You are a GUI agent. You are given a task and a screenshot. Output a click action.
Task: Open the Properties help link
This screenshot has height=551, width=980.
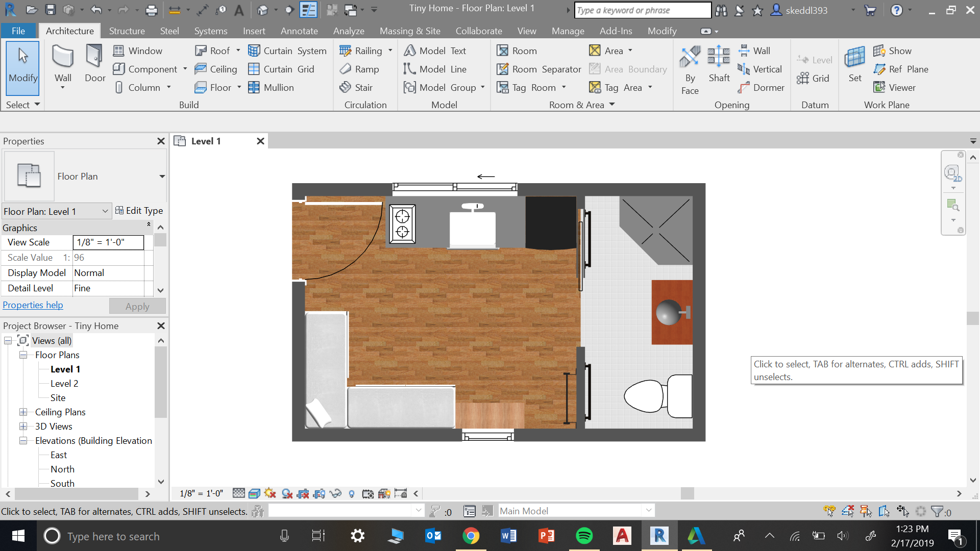(33, 305)
